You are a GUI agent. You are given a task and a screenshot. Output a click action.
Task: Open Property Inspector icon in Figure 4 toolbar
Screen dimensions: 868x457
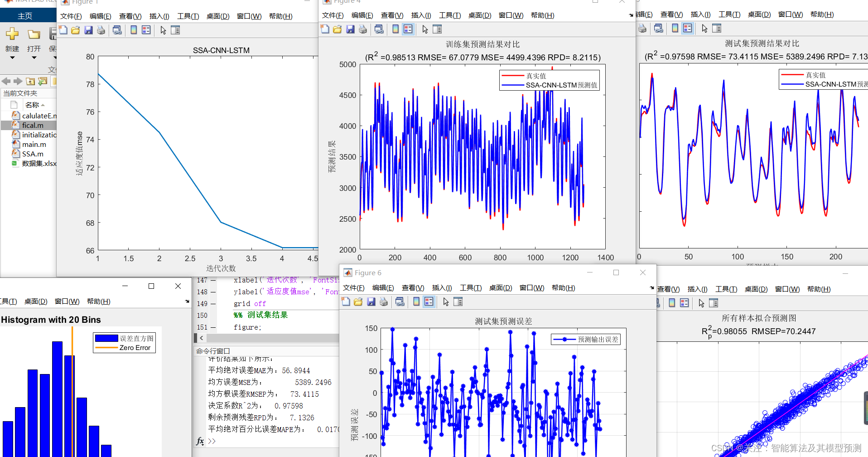pyautogui.click(x=437, y=29)
